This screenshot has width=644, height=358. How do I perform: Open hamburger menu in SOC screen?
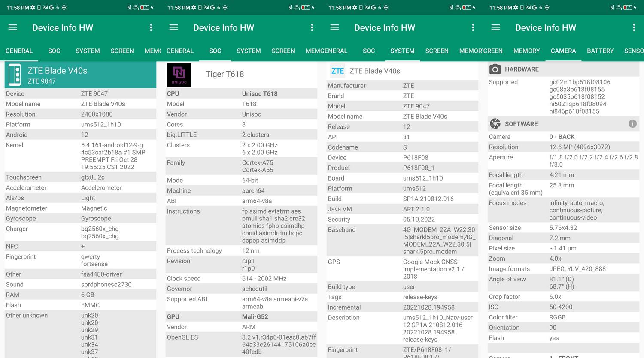[173, 27]
